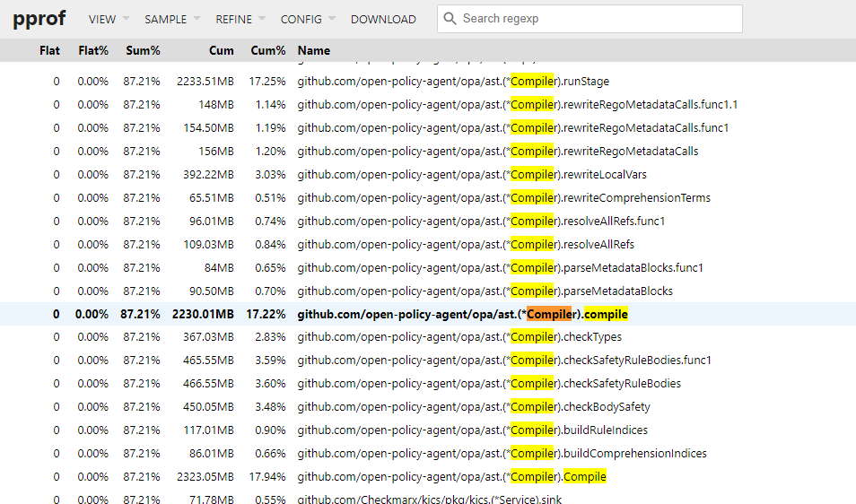Sort by the Sum% column header
Image resolution: width=856 pixels, height=504 pixels.
click(x=143, y=51)
